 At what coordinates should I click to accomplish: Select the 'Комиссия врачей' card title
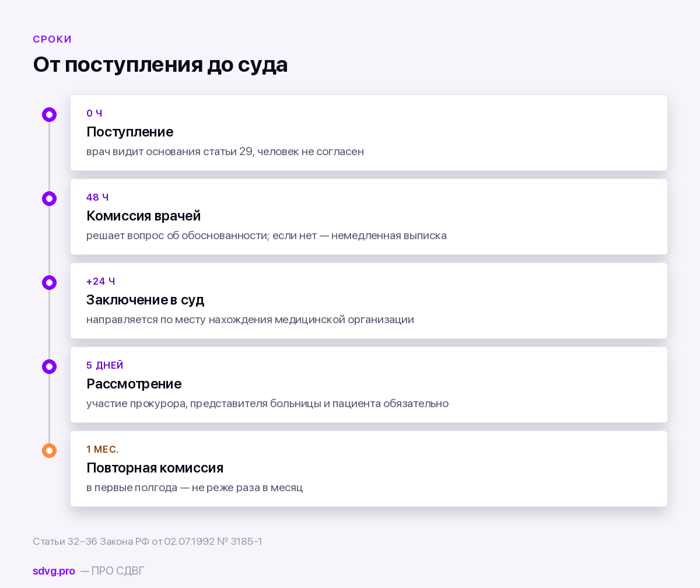pyautogui.click(x=143, y=216)
